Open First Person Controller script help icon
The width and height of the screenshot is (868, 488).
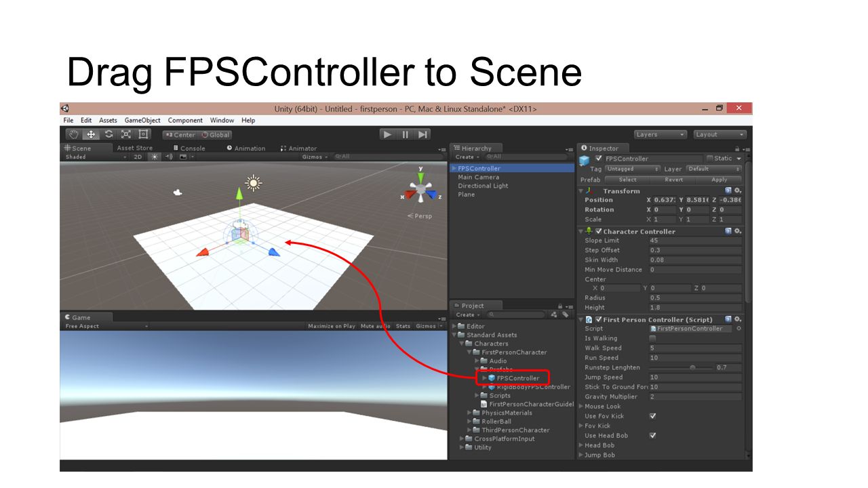click(x=728, y=319)
